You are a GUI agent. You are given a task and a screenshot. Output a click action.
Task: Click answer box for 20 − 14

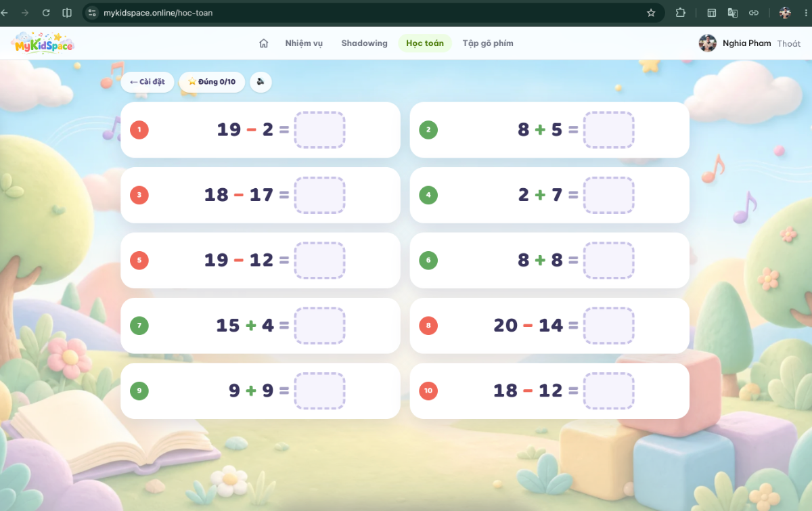point(609,326)
